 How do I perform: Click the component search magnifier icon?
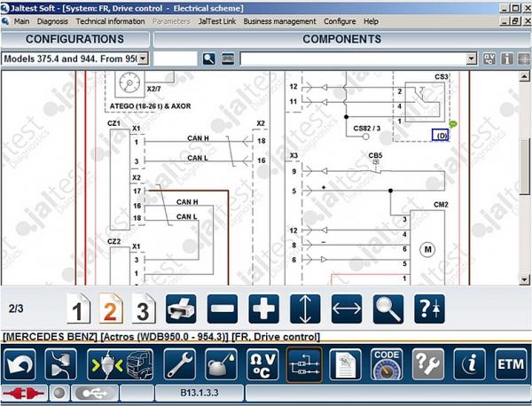(208, 59)
